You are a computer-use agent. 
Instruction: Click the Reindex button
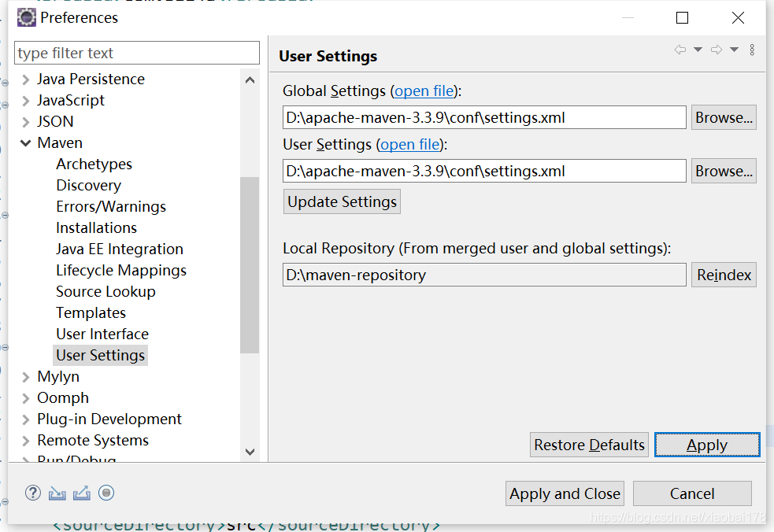click(x=724, y=275)
